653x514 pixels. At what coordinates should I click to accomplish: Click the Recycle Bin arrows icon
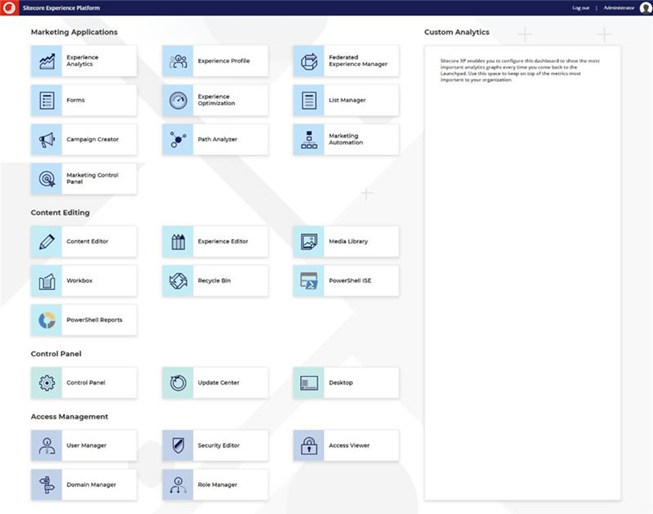click(178, 281)
